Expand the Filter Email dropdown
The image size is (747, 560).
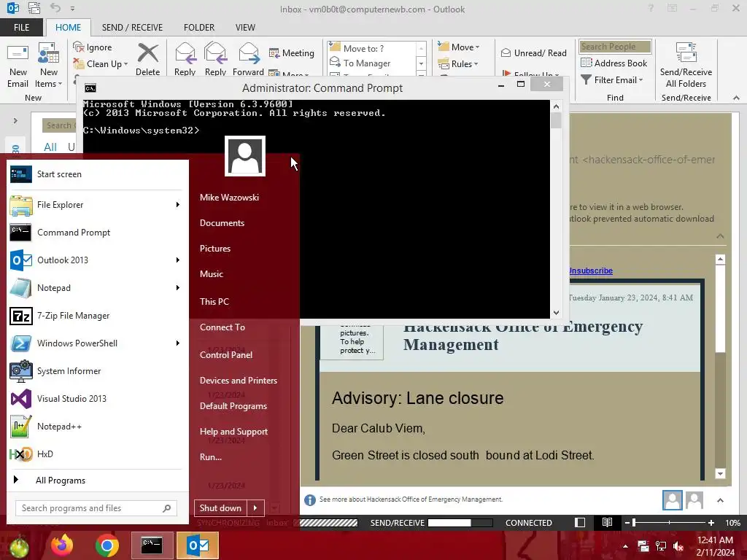(x=640, y=80)
